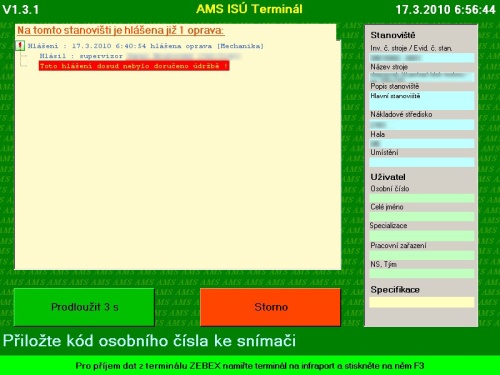Image resolution: width=500 pixels, height=375 pixels.
Task: Click the yellow Specifikace field
Action: point(422,302)
